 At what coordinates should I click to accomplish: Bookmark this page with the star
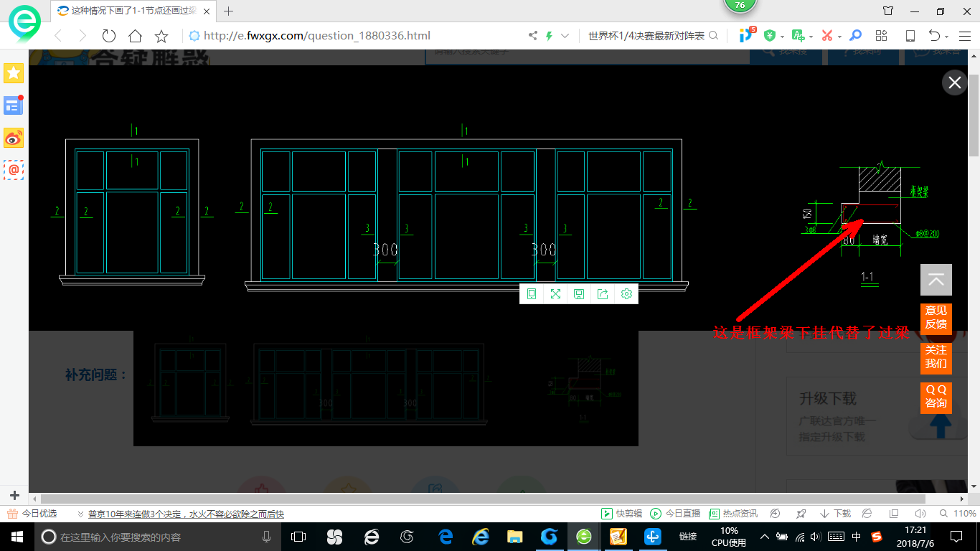(x=161, y=36)
